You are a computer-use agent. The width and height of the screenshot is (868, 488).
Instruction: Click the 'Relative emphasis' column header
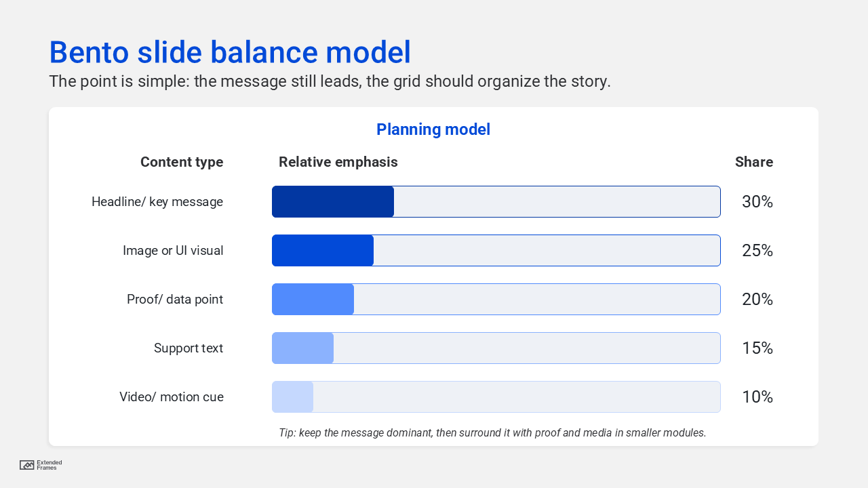coord(338,162)
